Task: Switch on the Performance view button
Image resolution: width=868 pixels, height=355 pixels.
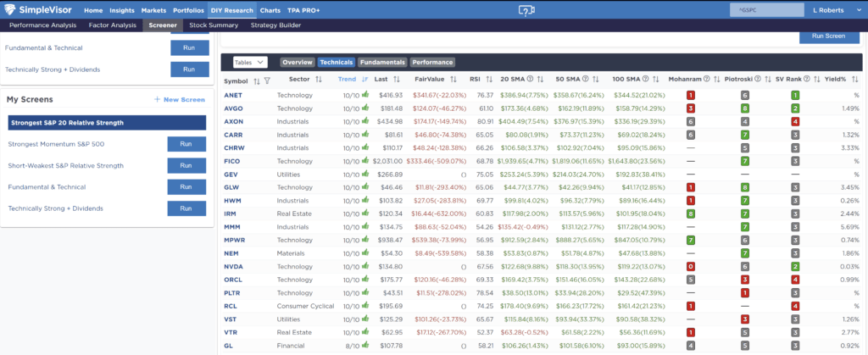Action: 432,62
